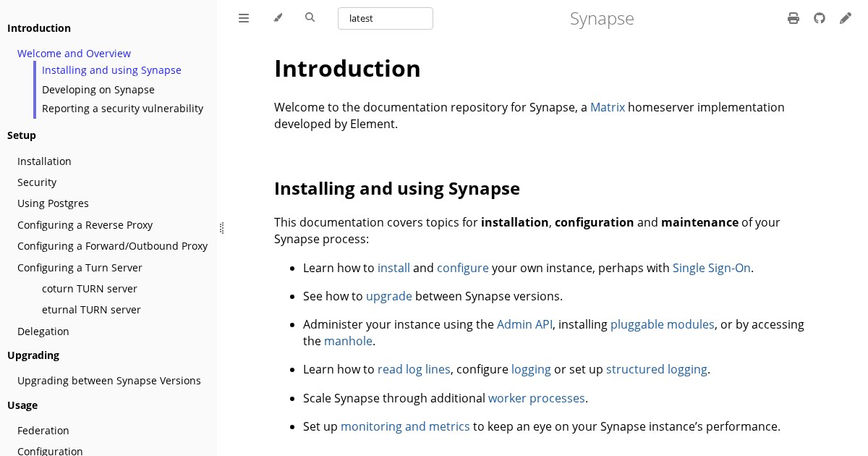
Task: Click the Installing and using Synapse heading
Action: tap(397, 189)
